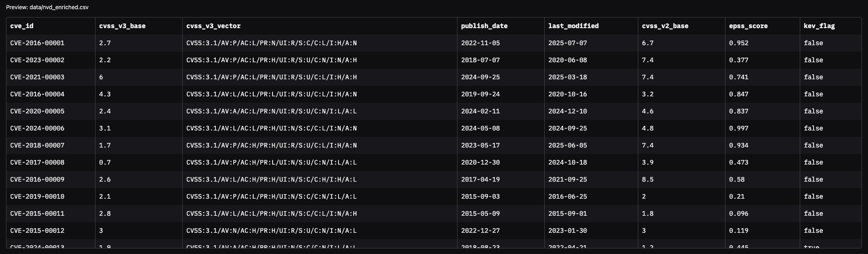
Task: Click the epss_score column header
Action: (748, 26)
